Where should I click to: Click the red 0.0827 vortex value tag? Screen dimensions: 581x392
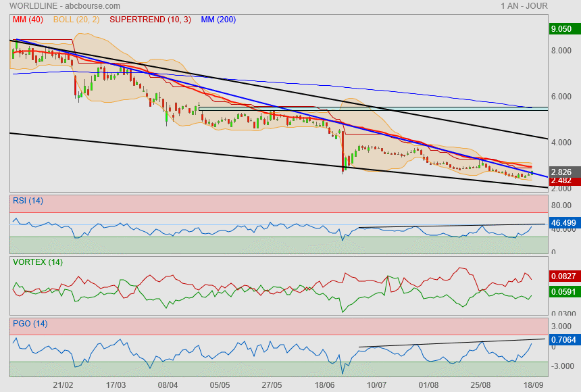point(564,276)
